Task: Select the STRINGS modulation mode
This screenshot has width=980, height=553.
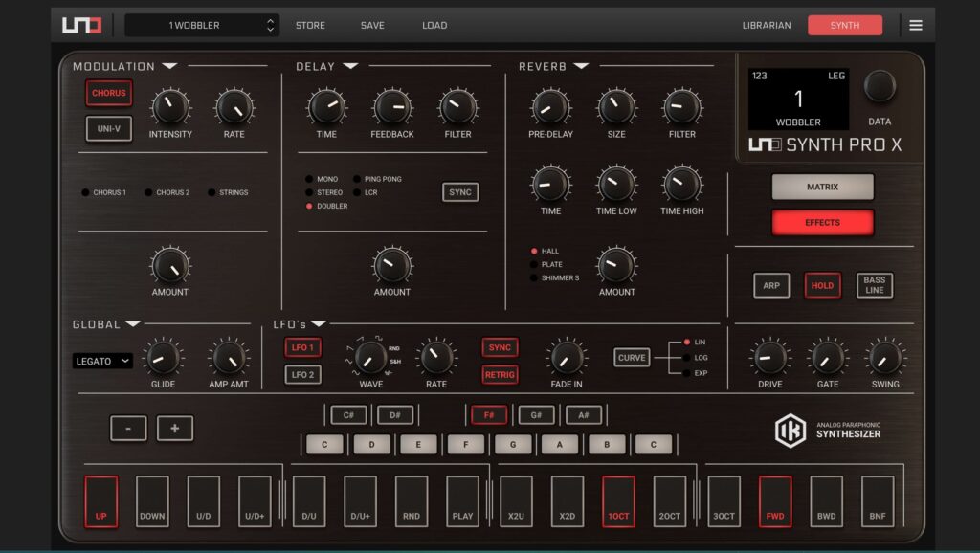Action: click(228, 192)
